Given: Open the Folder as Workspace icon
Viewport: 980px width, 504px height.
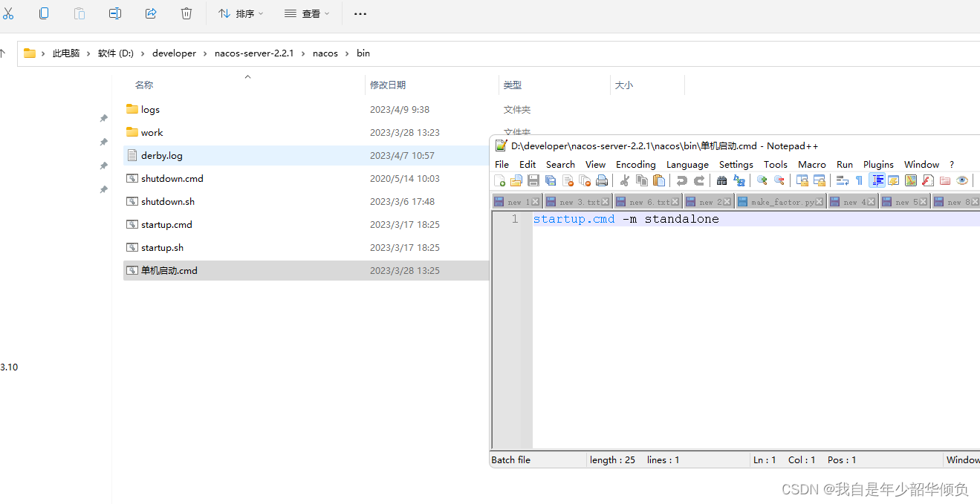Looking at the screenshot, I should pyautogui.click(x=945, y=180).
